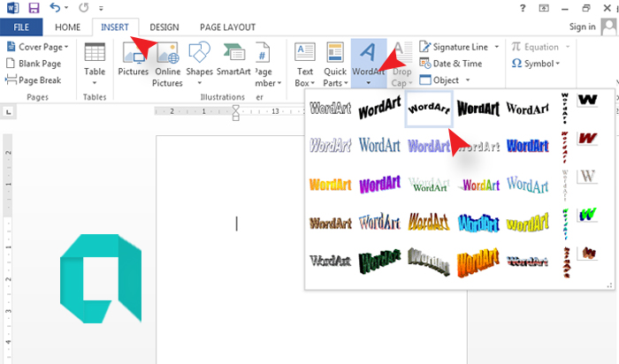Open the PAGE LAYOUT tab
Image resolution: width=619 pixels, height=364 pixels.
227,27
